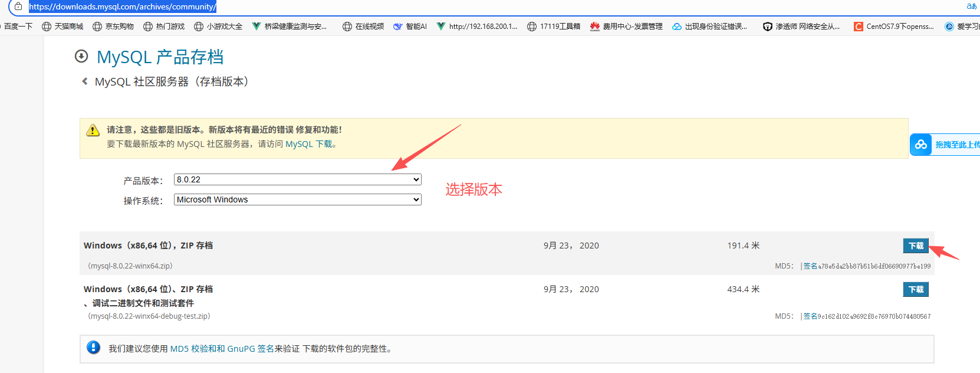Open the 热门游戏 bookmark
This screenshot has height=373, width=980.
(164, 27)
